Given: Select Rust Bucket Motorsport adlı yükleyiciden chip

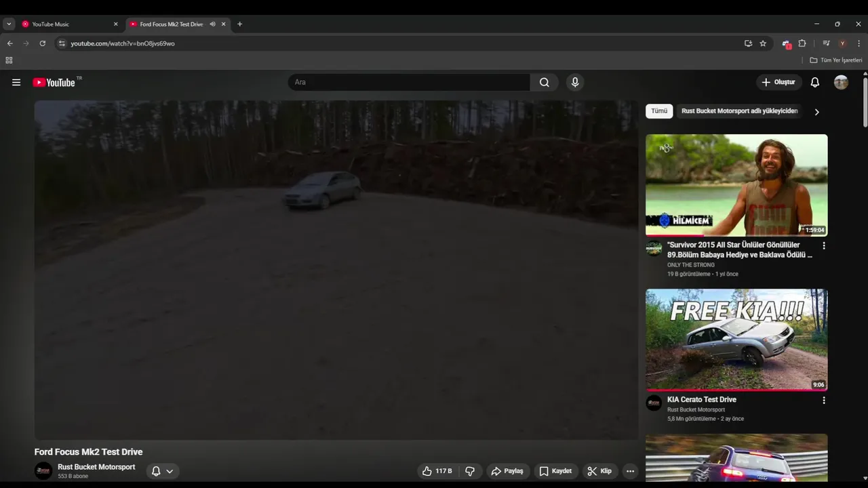Looking at the screenshot, I should (739, 111).
